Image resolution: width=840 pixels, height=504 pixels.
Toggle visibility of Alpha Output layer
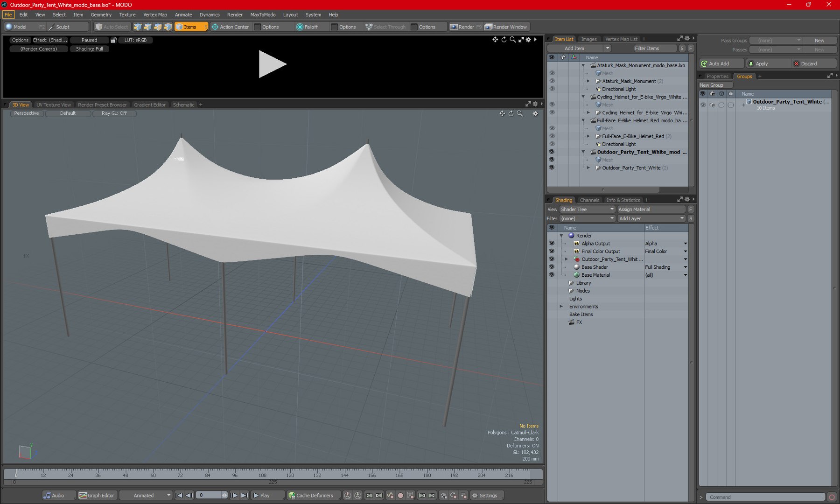pyautogui.click(x=552, y=244)
